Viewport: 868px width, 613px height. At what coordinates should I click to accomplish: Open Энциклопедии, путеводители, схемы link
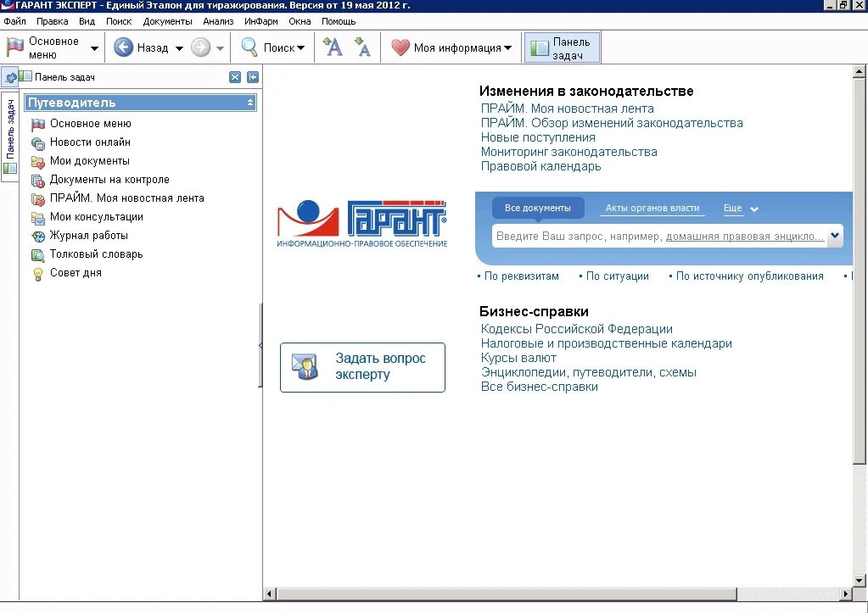589,372
